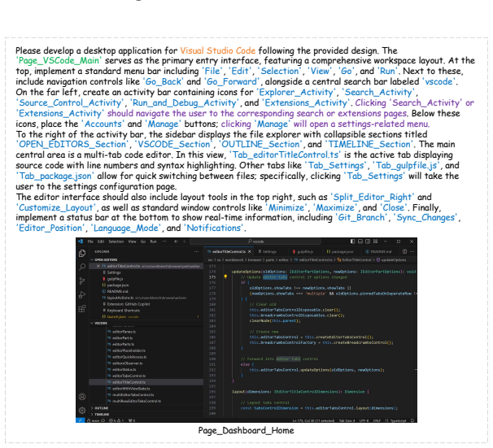Open the Explorer activity bar icon
The height and width of the screenshot is (448, 493).
82,253
